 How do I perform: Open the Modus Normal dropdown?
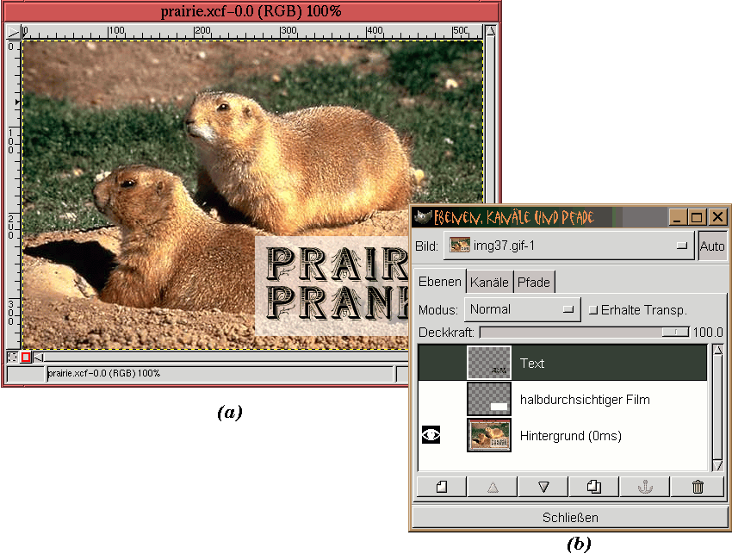[x=522, y=309]
